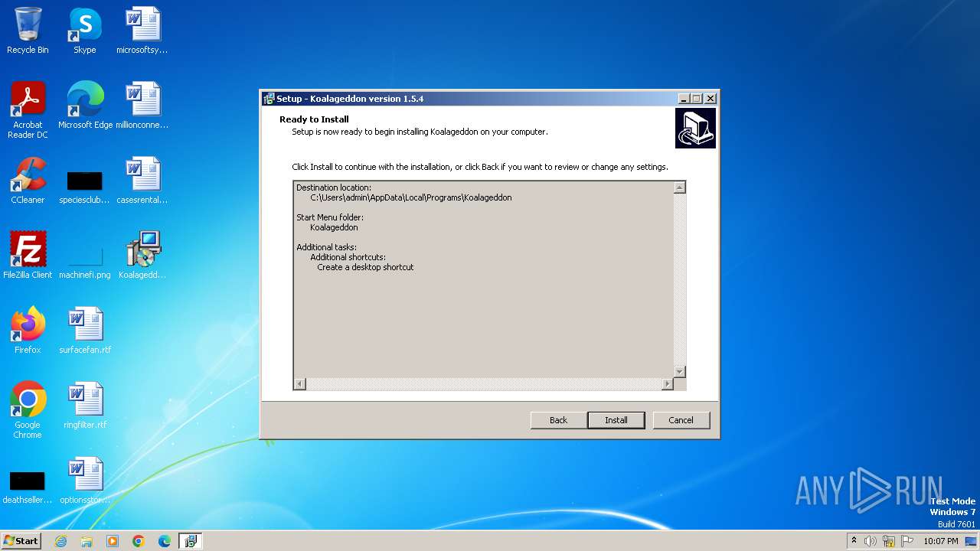The width and height of the screenshot is (980, 551).
Task: Open the Action Center flag icon
Action: pyautogui.click(x=907, y=541)
